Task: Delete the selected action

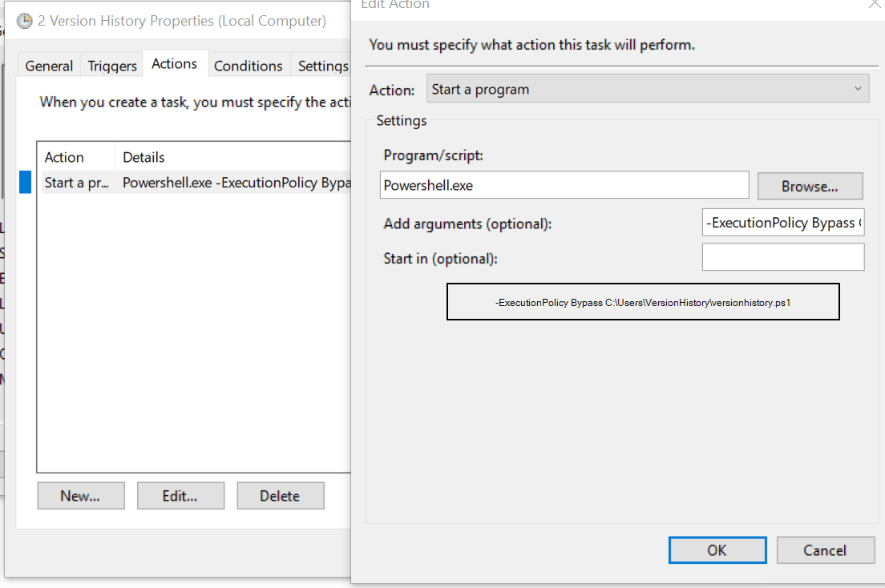Action: click(x=280, y=495)
